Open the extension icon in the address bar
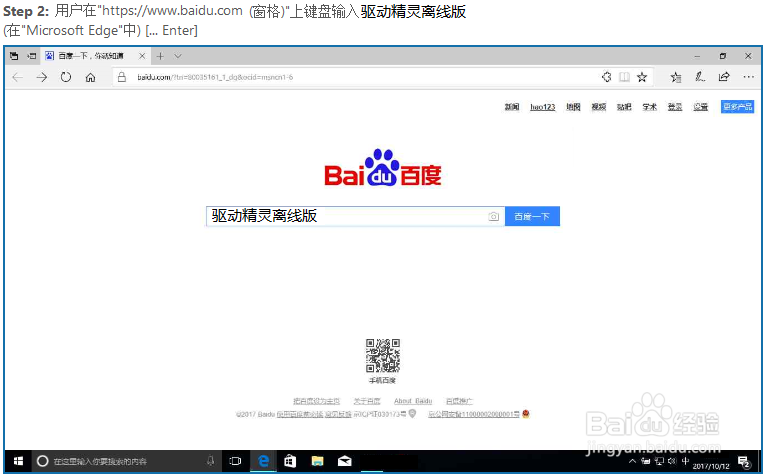Image resolution: width=764 pixels, height=474 pixels. (607, 77)
